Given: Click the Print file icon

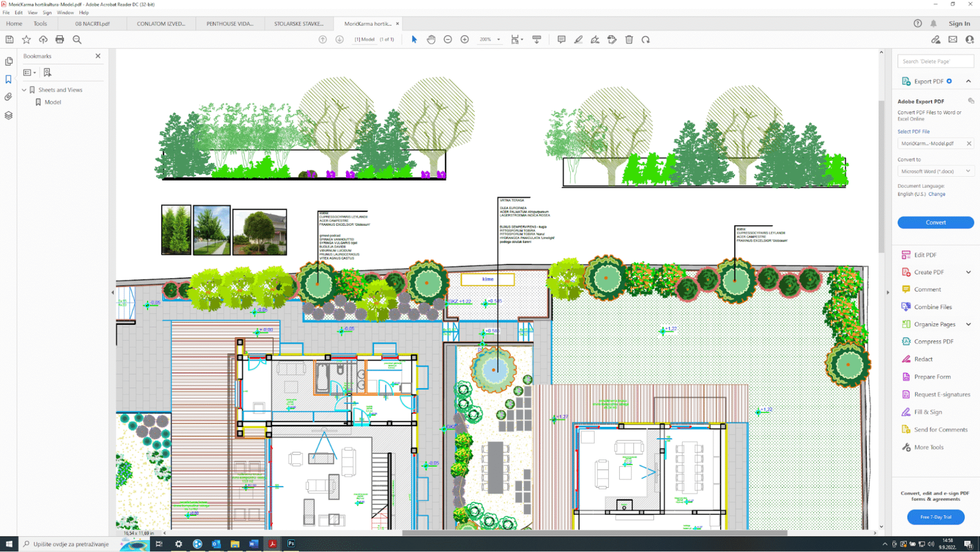Looking at the screenshot, I should [60, 39].
